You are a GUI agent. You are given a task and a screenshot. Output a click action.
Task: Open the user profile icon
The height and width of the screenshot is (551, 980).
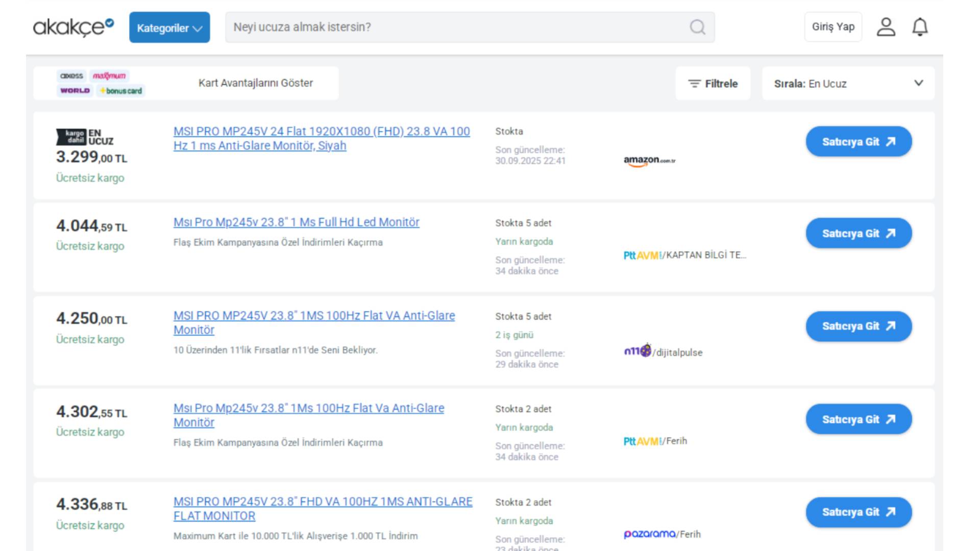[886, 27]
